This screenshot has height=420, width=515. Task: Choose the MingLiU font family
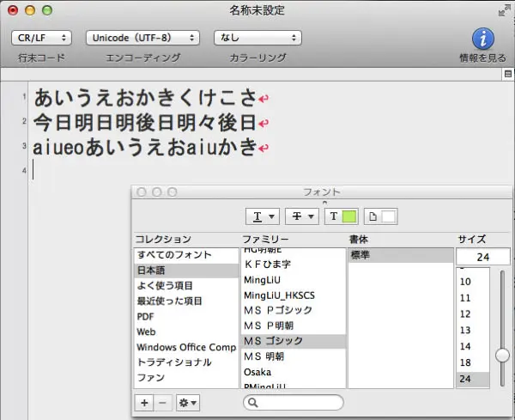point(293,280)
